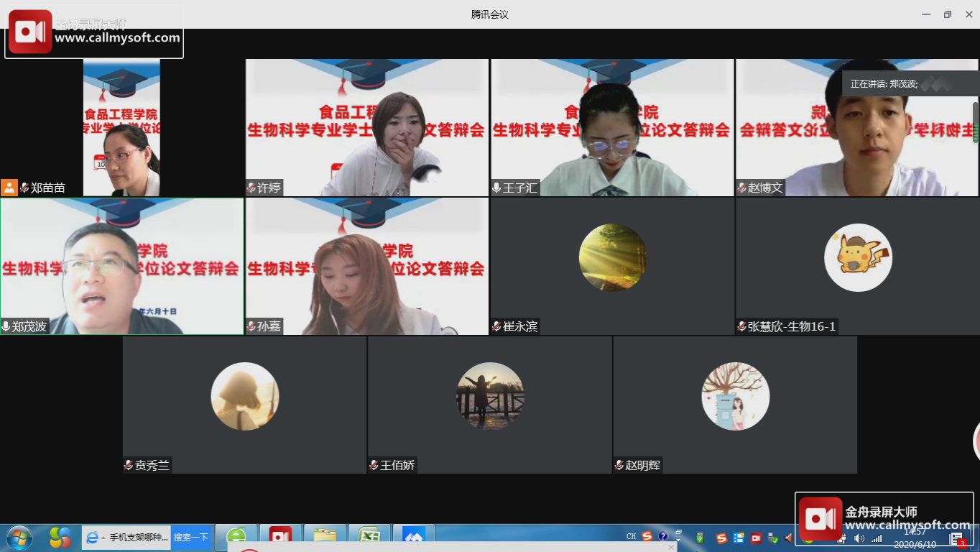Click the name label 许婷
Screen dimensions: 980x552
269,188
